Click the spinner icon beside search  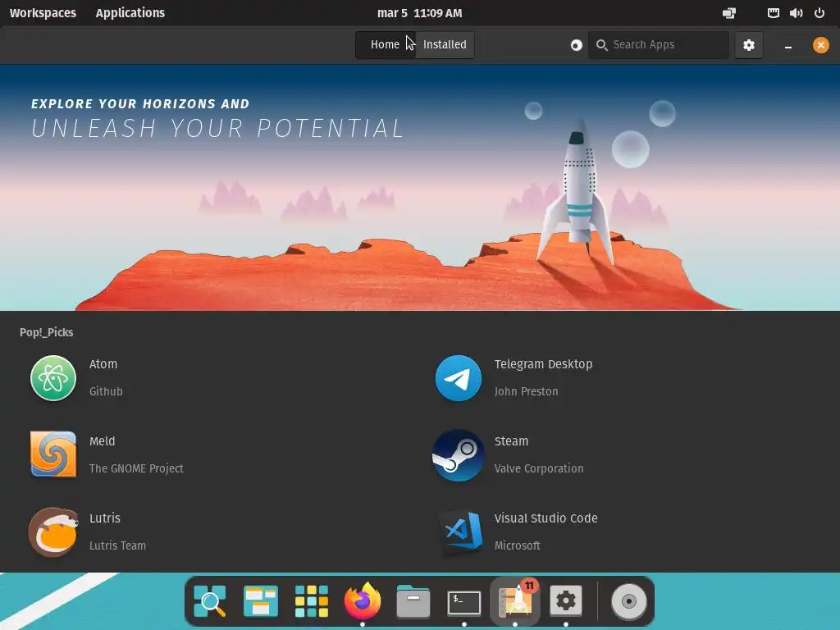[576, 45]
